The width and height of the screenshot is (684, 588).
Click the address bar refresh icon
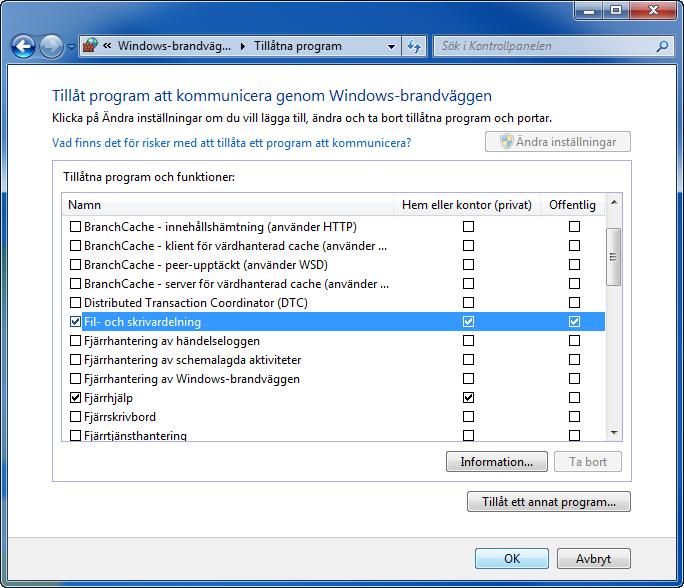click(x=414, y=46)
